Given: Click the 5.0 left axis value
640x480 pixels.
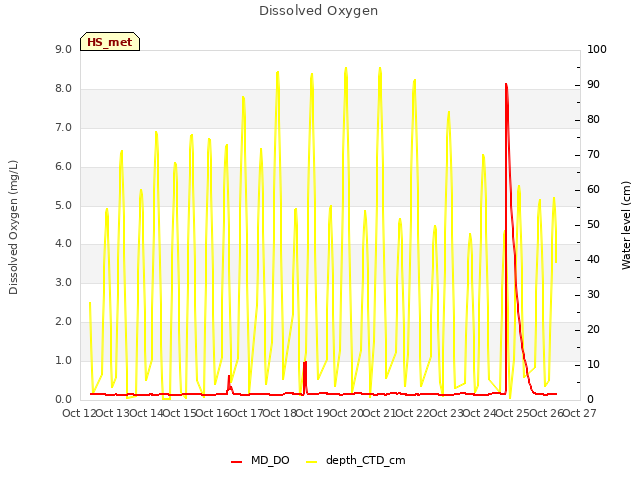Looking at the screenshot, I should click(63, 205).
